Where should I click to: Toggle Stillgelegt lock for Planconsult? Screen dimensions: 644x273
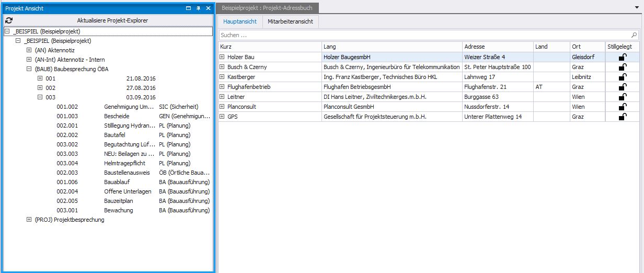point(623,107)
